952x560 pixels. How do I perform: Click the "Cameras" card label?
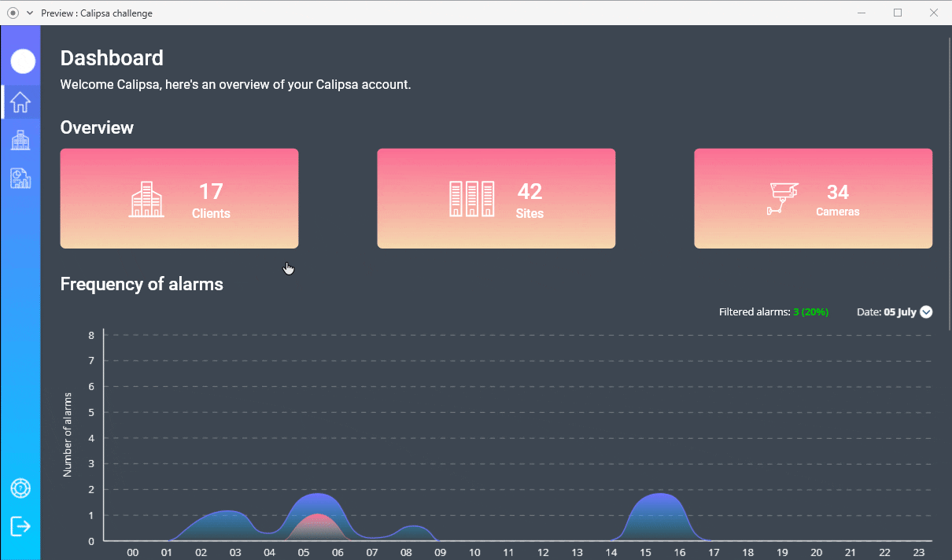(x=838, y=212)
